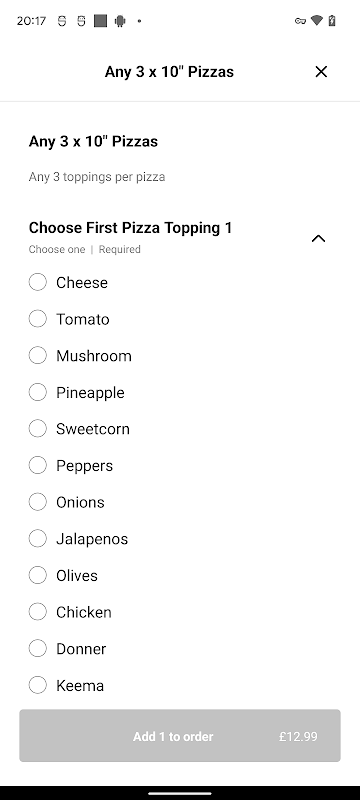Choose the Tomato radio button

[x=38, y=319]
